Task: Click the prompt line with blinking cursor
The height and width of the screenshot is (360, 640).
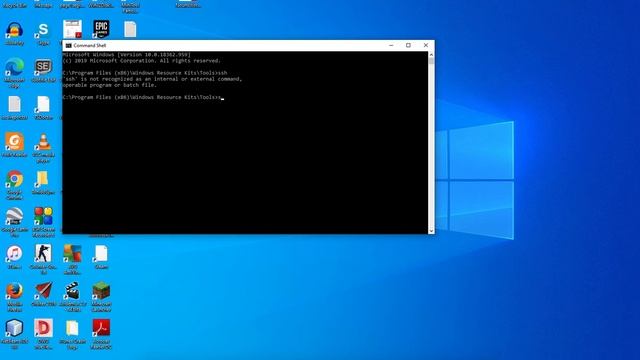Action: tap(143, 98)
